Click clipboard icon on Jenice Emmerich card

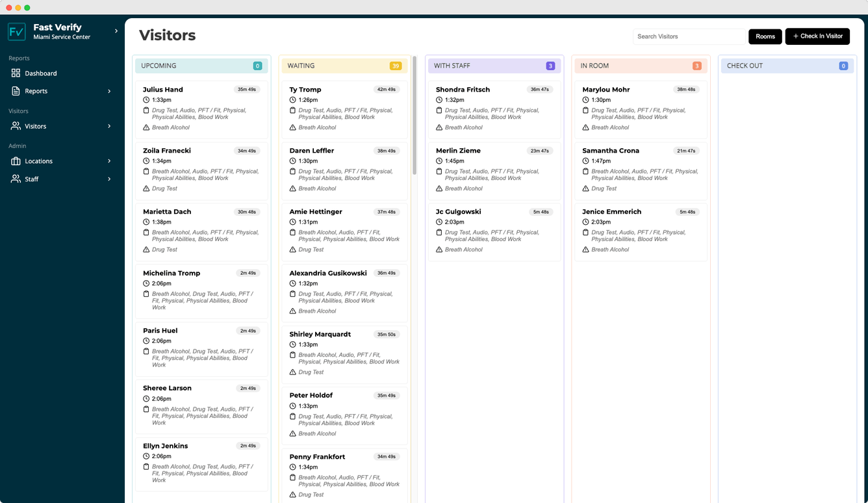pos(586,233)
